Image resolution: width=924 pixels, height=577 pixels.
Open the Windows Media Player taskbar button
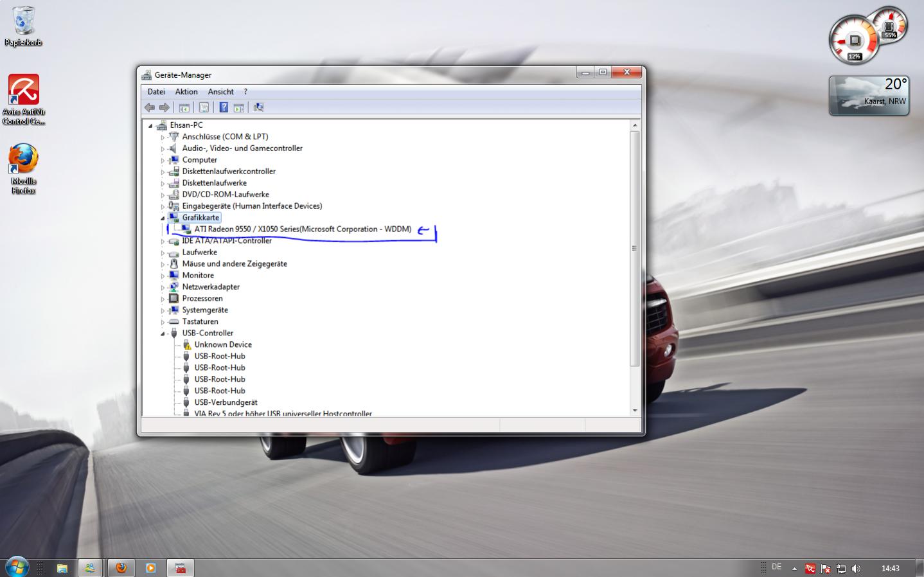[151, 568]
